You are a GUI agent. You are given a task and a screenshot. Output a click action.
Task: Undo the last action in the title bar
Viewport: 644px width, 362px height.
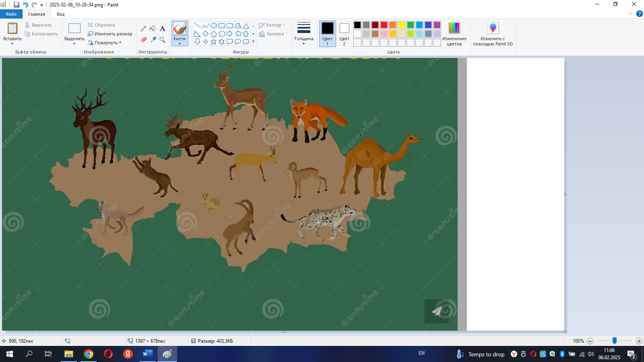tap(25, 5)
